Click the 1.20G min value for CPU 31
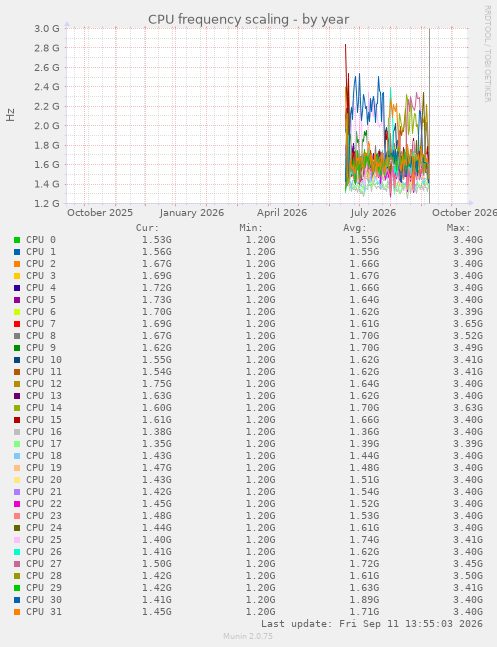 pyautogui.click(x=260, y=612)
